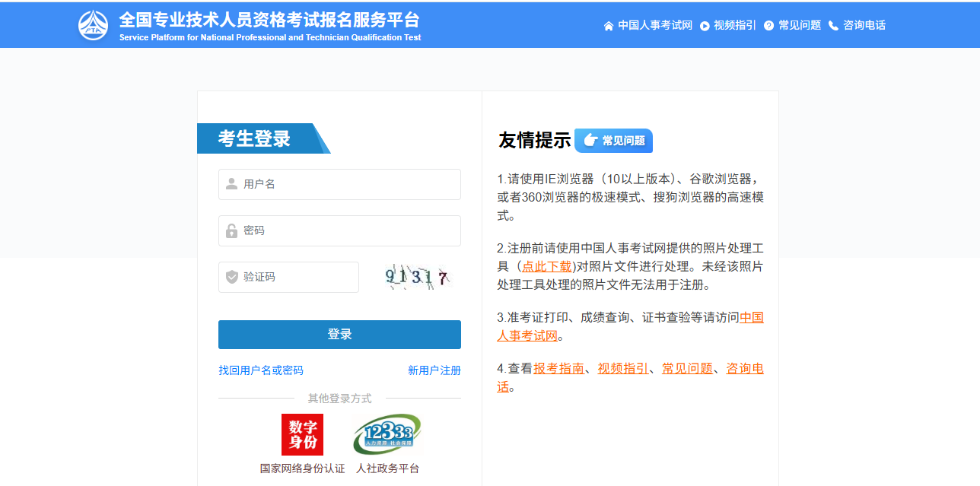Click the home icon before 中国人事考试网

pos(607,25)
